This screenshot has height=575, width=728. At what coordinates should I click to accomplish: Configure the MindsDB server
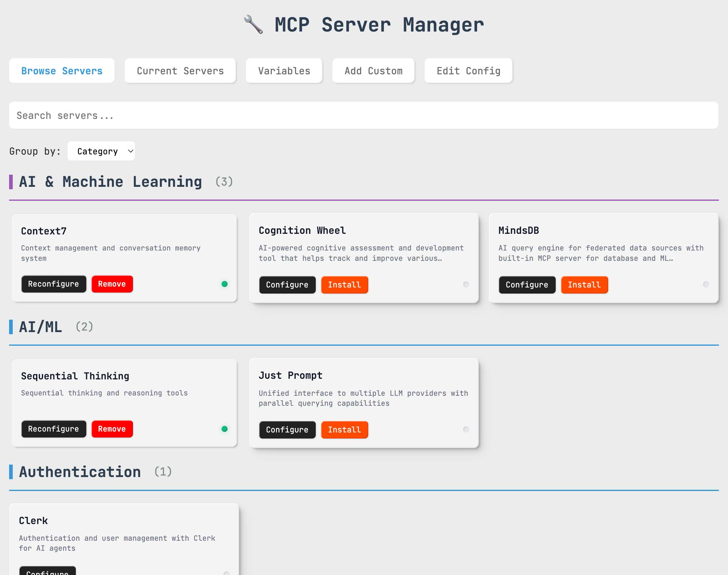click(x=527, y=285)
